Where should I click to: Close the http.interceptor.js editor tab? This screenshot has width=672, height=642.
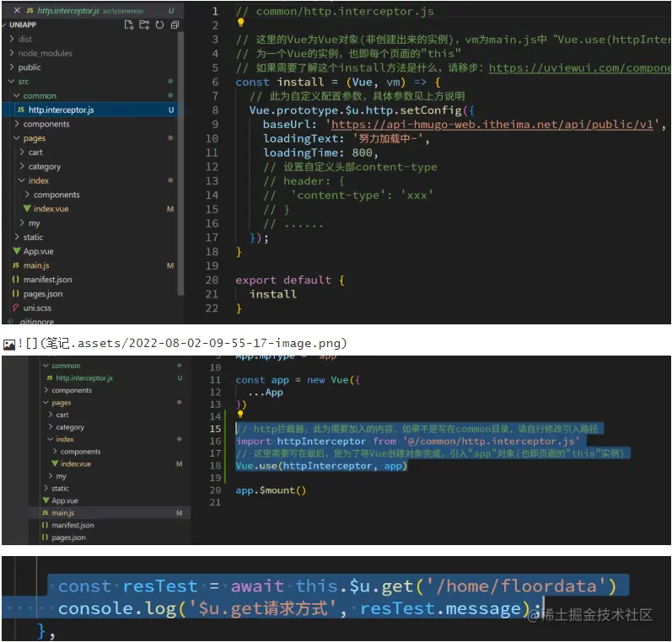pos(17,10)
